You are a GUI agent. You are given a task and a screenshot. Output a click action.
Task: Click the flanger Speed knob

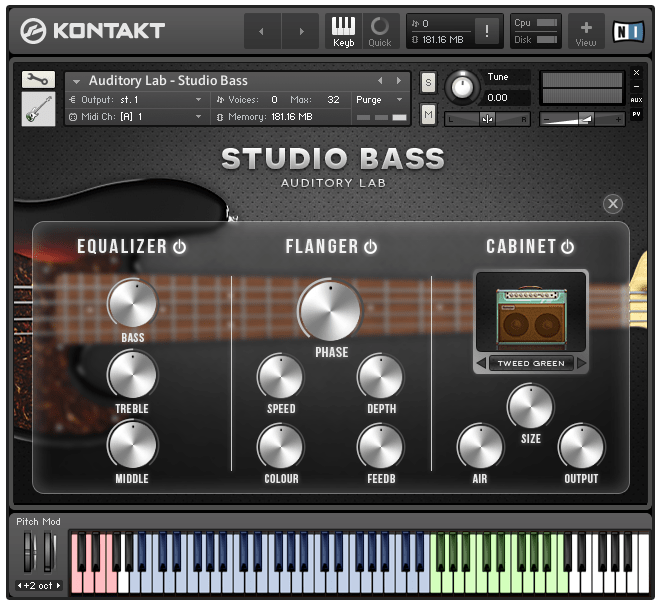(280, 376)
